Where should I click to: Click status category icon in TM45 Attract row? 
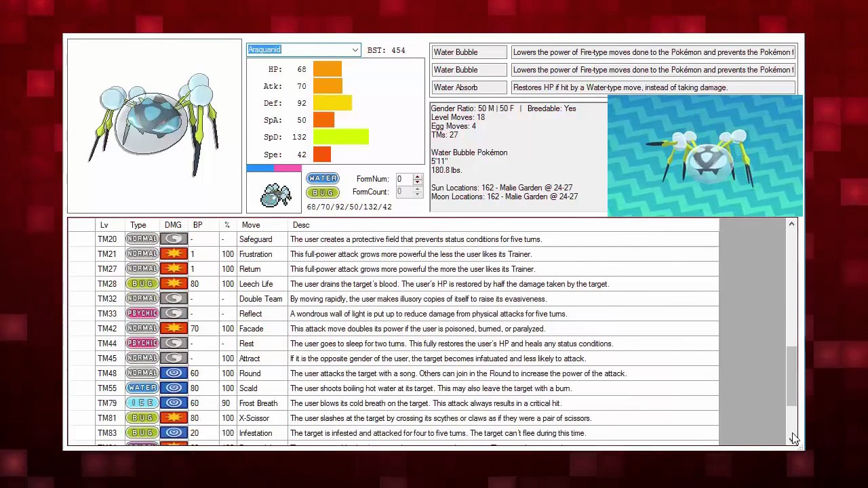tap(174, 359)
